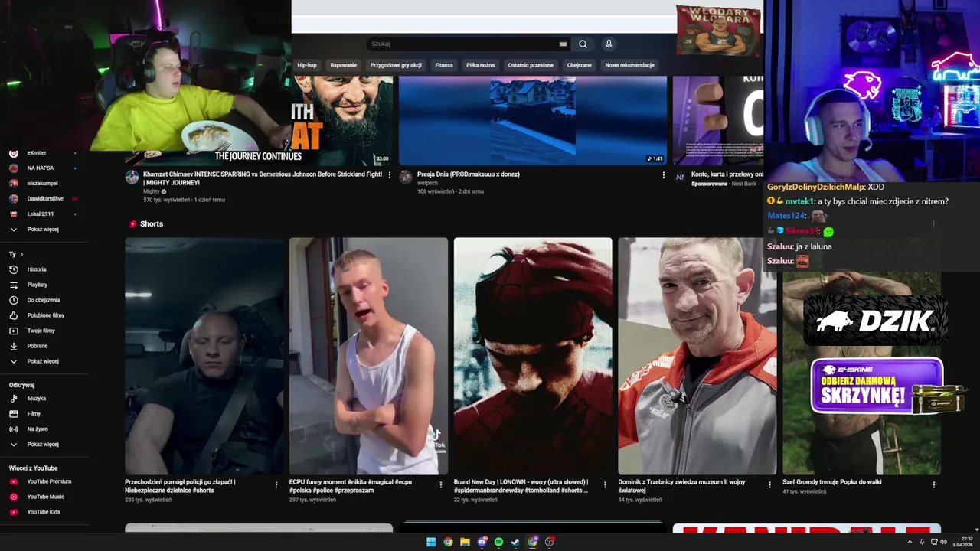Viewport: 980px width, 551px height.
Task: Open the Ty section chevron
Action: point(21,254)
